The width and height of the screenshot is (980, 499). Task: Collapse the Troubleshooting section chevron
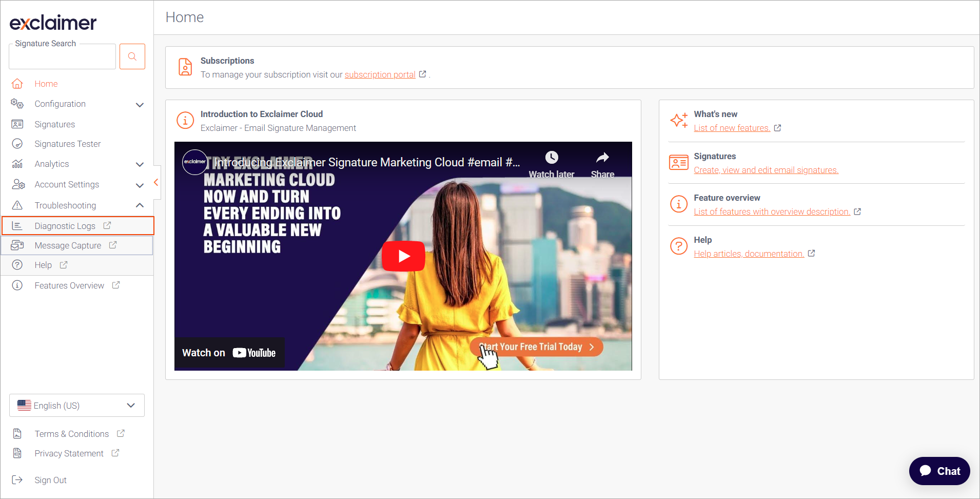coord(140,205)
